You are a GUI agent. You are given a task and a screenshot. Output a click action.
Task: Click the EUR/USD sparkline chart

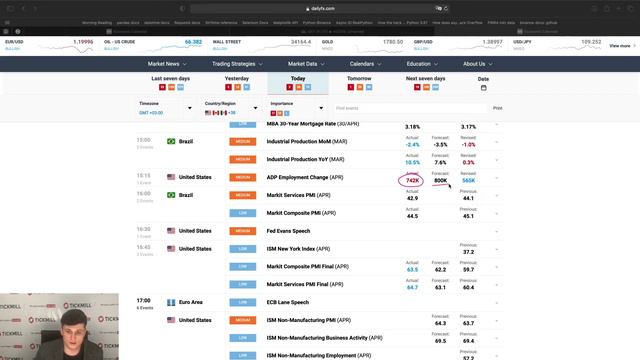pos(67,49)
